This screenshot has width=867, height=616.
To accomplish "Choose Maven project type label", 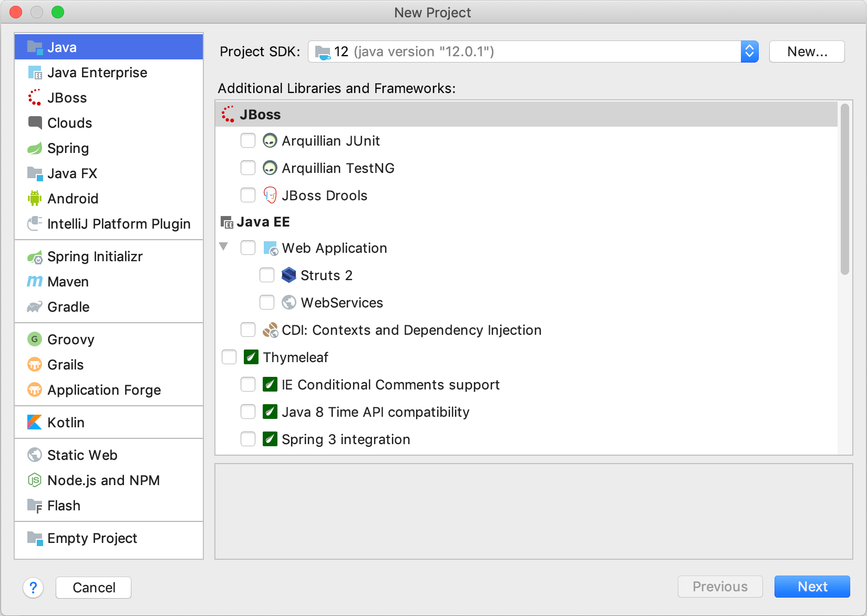I will click(x=68, y=282).
